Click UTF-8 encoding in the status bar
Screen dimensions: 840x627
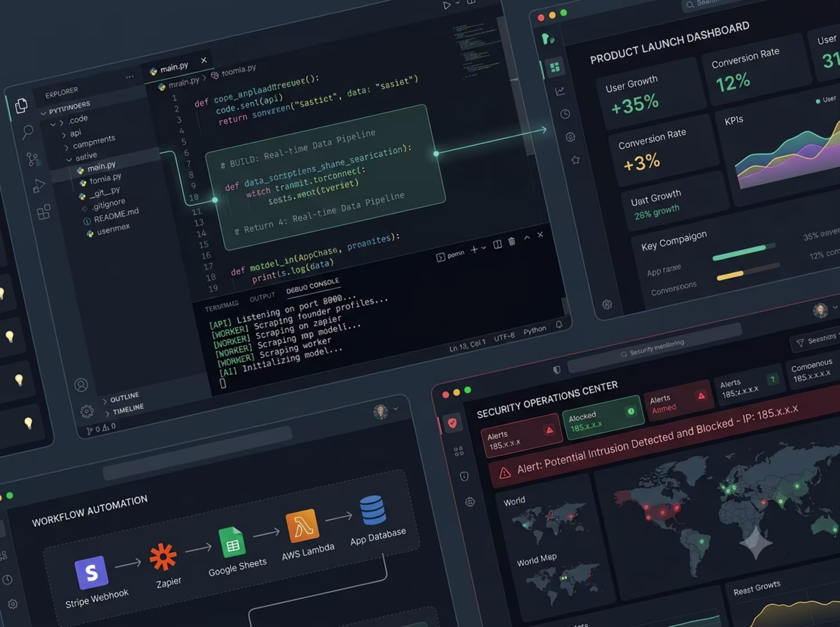[504, 337]
